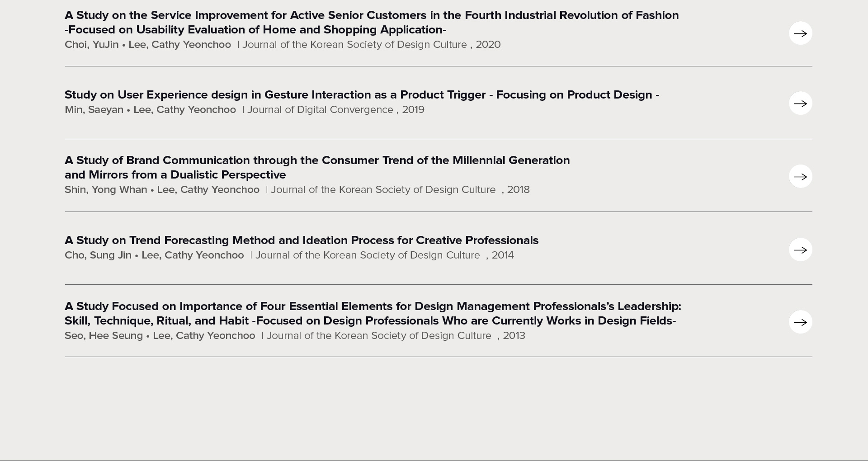Viewport: 868px width, 461px height.
Task: Click the 2018 Design Culture journal text
Action: (x=383, y=190)
